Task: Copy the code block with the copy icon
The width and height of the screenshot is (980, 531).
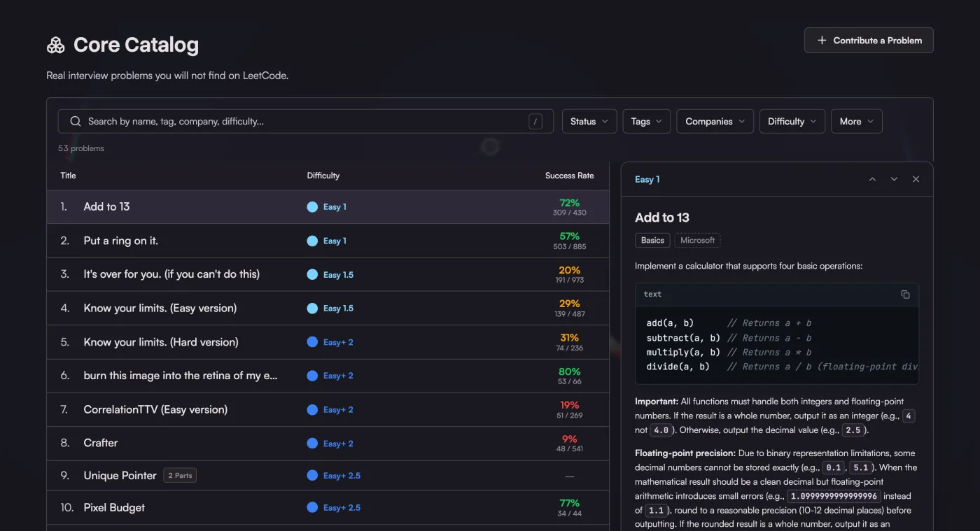Action: 905,295
